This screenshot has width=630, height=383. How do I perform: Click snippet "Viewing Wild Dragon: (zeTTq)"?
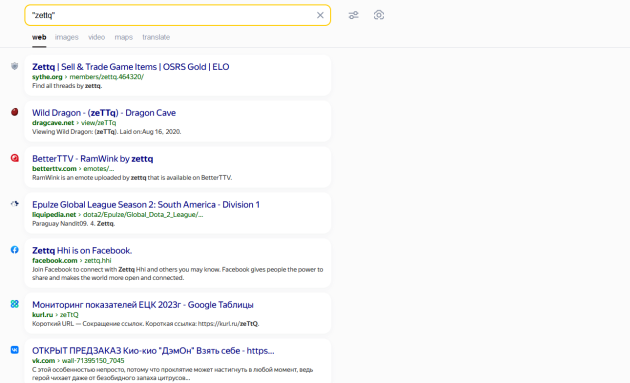(74, 131)
